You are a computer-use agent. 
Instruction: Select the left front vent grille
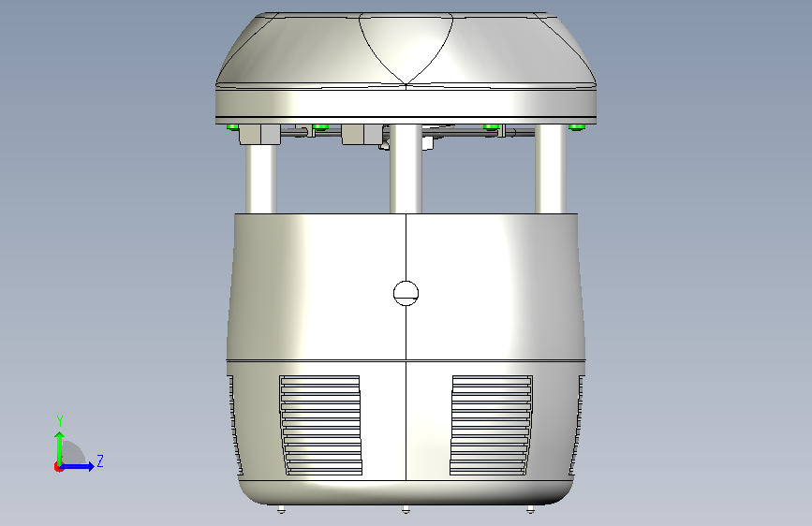pos(320,425)
